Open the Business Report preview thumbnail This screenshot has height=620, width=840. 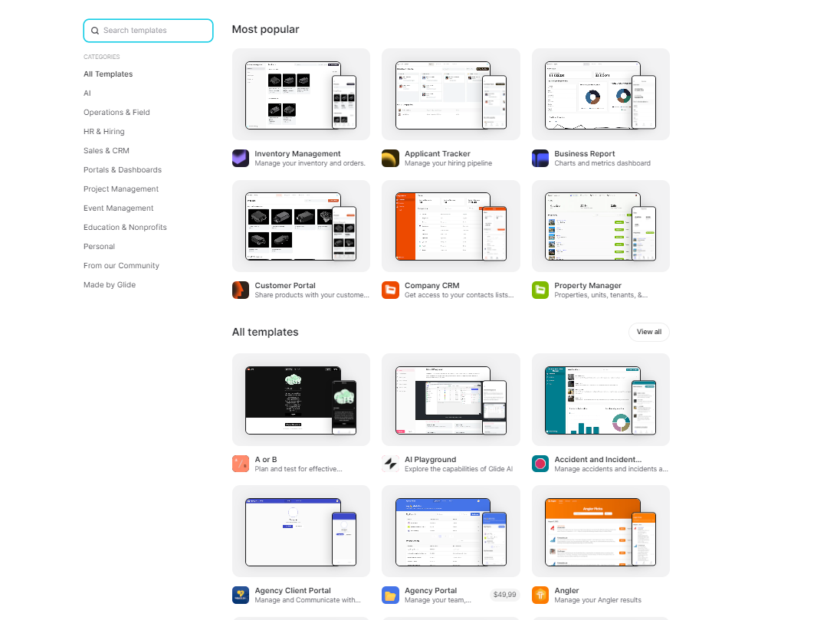(601, 94)
